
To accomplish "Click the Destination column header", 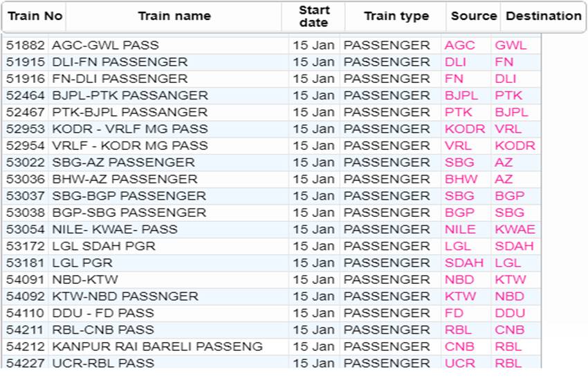I will pyautogui.click(x=543, y=16).
